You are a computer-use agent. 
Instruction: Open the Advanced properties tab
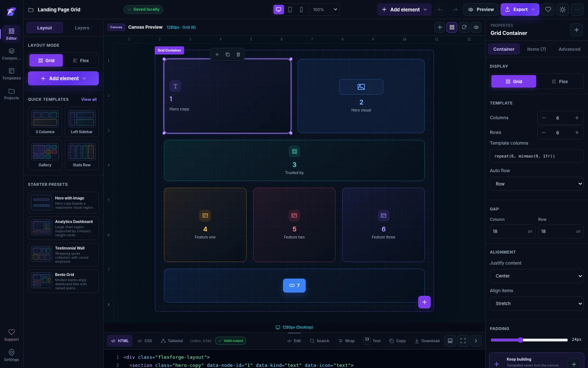pyautogui.click(x=569, y=49)
